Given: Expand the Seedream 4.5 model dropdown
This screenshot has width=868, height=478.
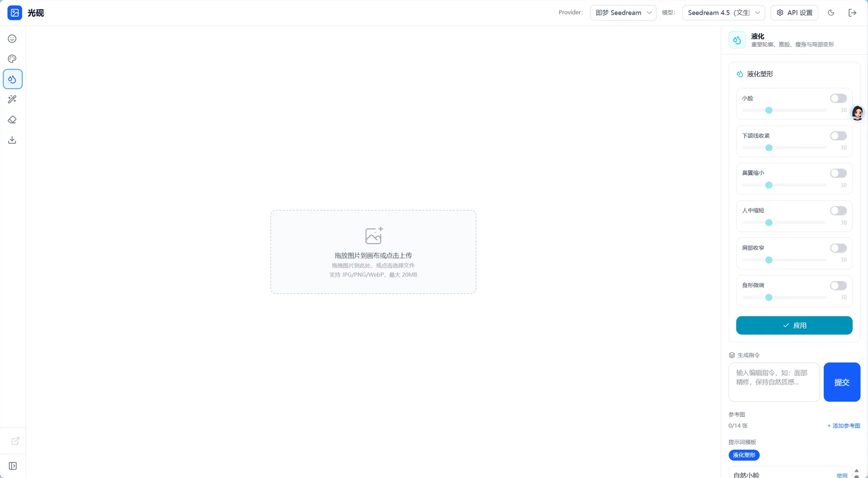Looking at the screenshot, I should click(x=723, y=13).
